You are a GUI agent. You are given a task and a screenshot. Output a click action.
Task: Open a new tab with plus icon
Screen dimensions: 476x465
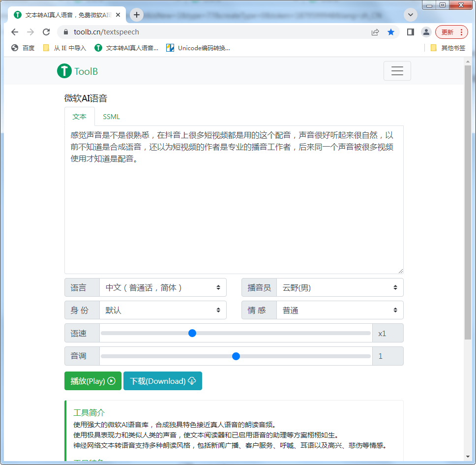click(137, 15)
